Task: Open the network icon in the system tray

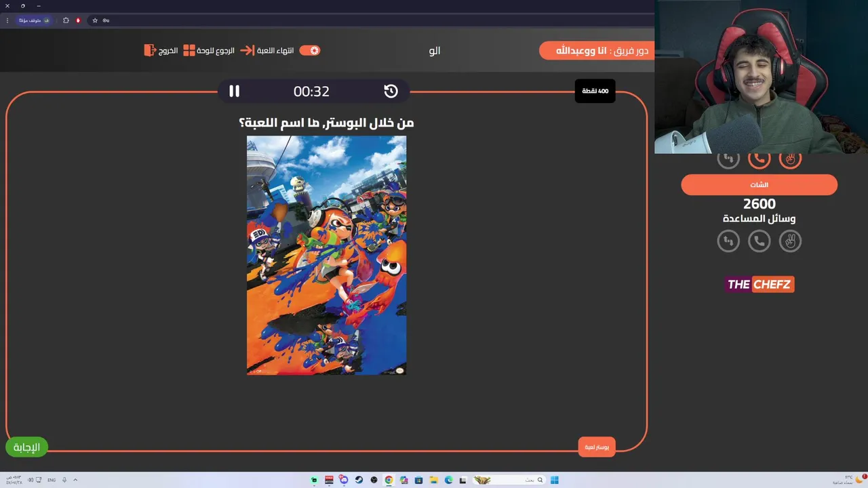Action: point(39,480)
